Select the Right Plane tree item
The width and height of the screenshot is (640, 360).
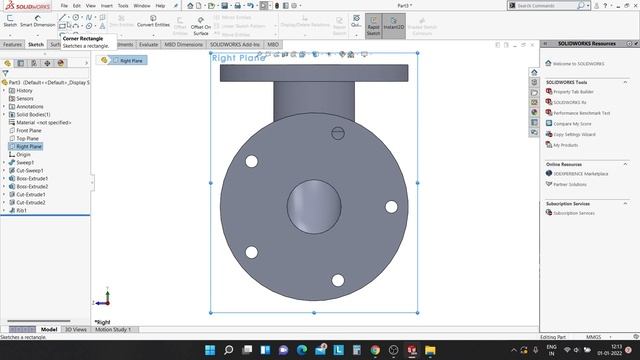25,147
